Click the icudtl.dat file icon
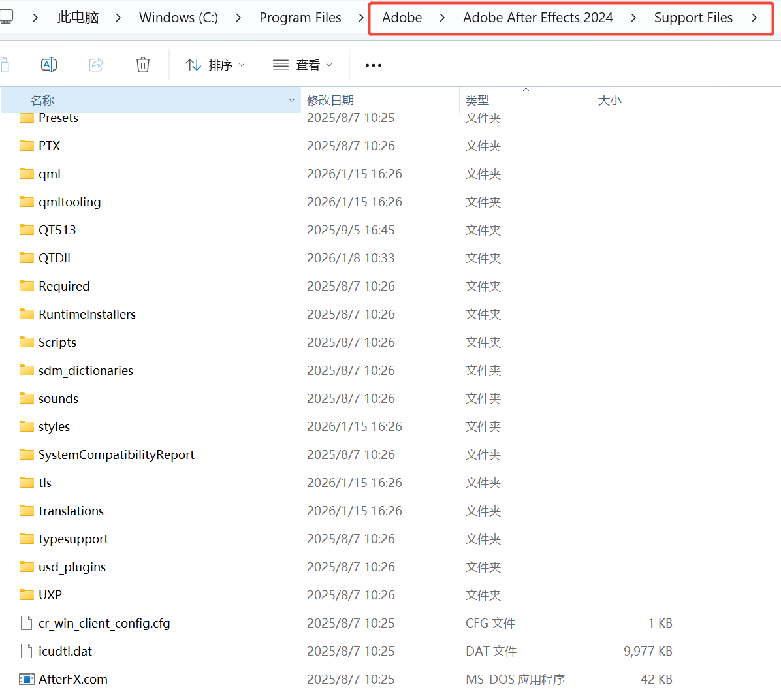Image resolution: width=781 pixels, height=700 pixels. (x=27, y=651)
